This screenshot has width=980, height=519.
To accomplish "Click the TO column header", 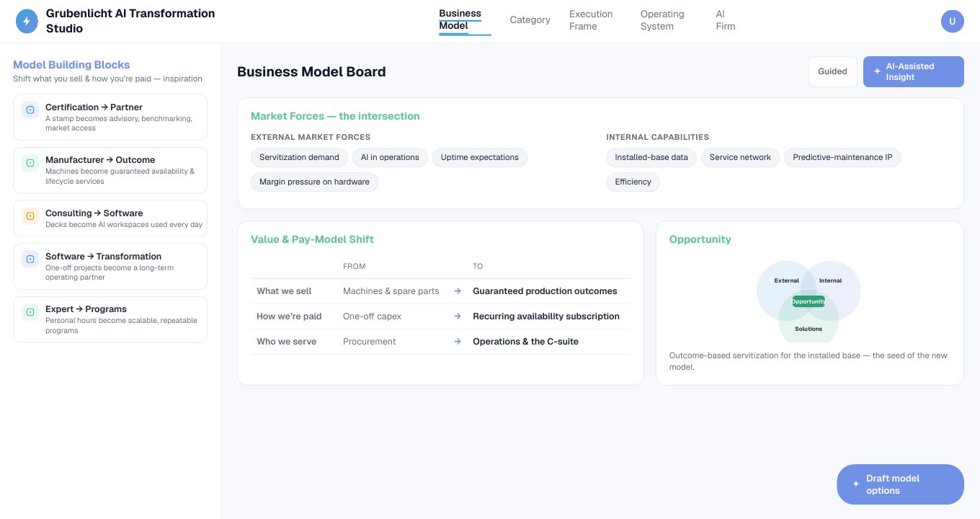I will tap(478, 267).
